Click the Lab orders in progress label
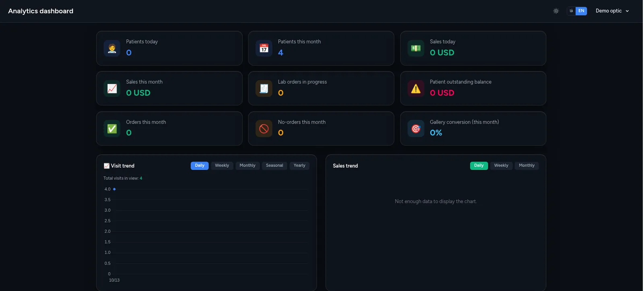The height and width of the screenshot is (291, 644). point(302,82)
